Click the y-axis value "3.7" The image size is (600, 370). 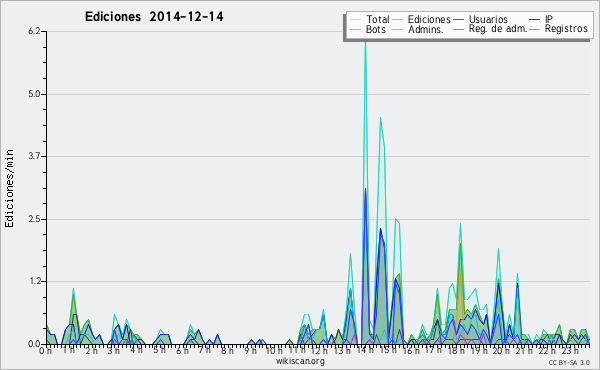coord(34,156)
